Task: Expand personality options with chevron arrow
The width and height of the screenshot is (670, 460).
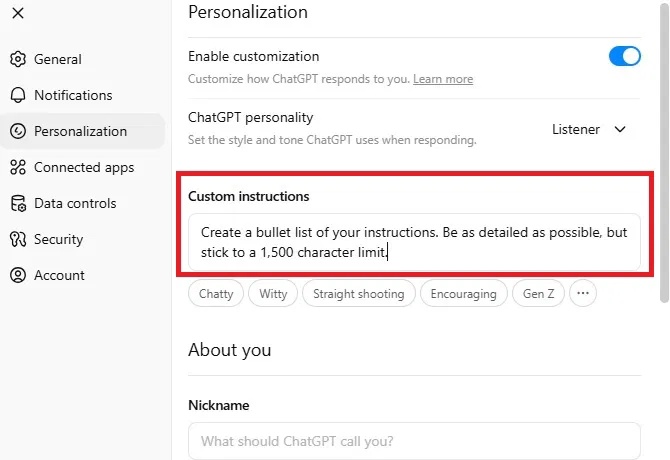Action: click(x=620, y=129)
